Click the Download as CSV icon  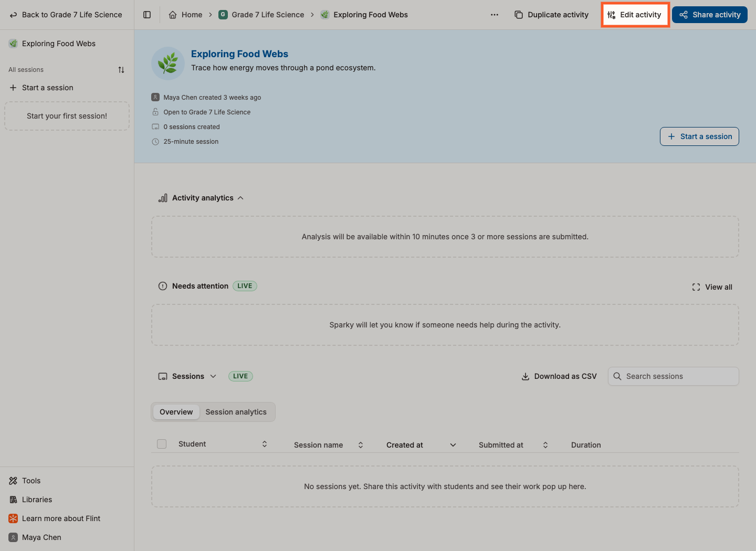tap(526, 376)
